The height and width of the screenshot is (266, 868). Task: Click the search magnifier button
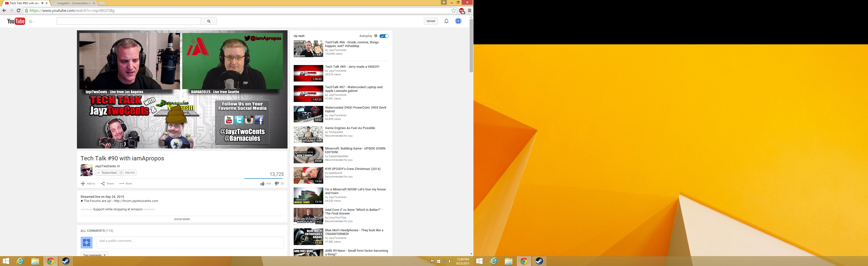(x=209, y=21)
